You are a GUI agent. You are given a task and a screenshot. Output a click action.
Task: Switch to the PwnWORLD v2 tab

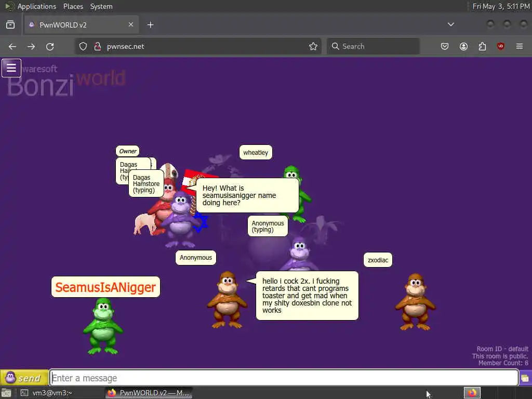click(82, 25)
